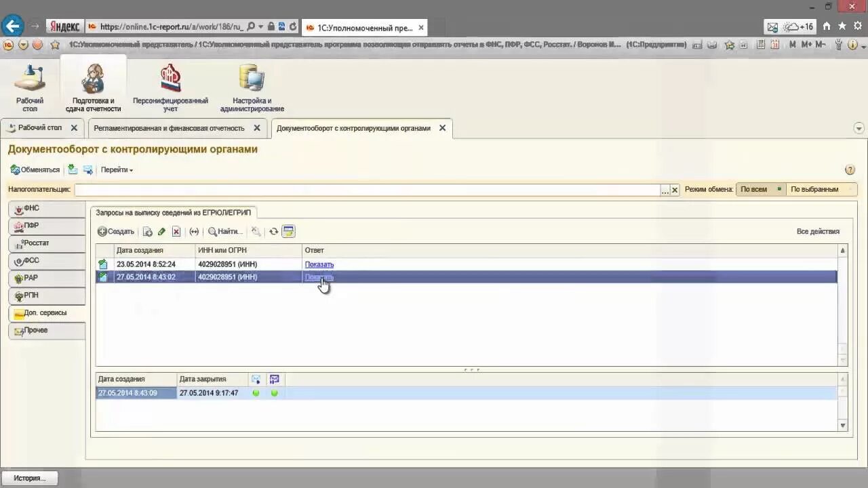Click Показать link for 23.05.2014 request
Viewport: 868px width, 488px height.
tap(319, 264)
